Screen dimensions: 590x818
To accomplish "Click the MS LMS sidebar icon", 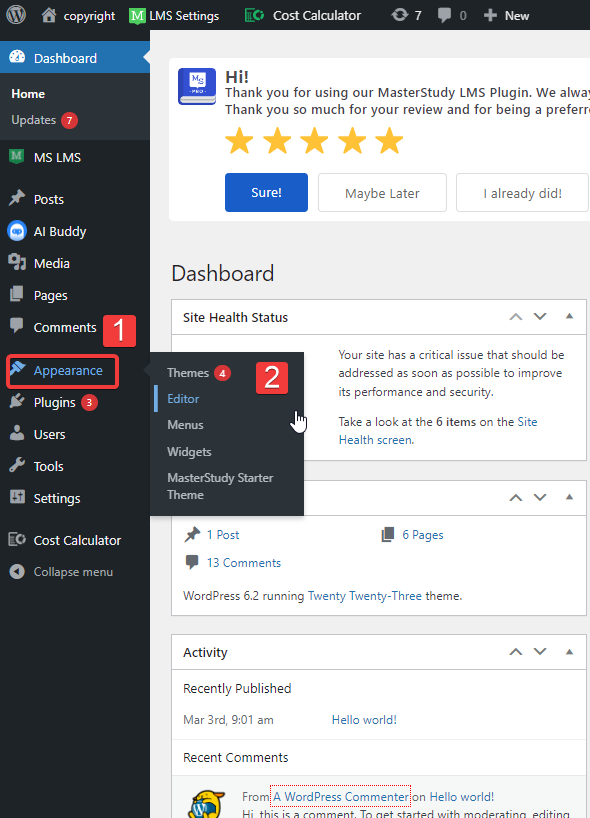I will (17, 157).
